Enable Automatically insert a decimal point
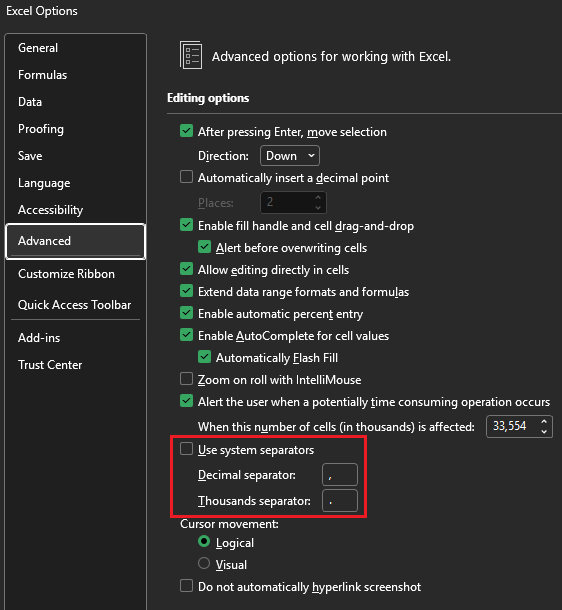The width and height of the screenshot is (562, 610). [x=186, y=177]
